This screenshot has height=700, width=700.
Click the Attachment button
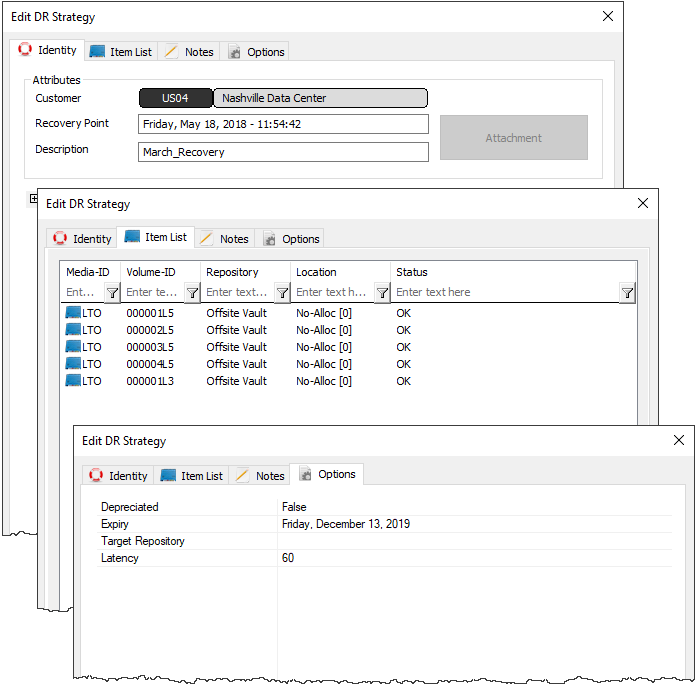[513, 138]
